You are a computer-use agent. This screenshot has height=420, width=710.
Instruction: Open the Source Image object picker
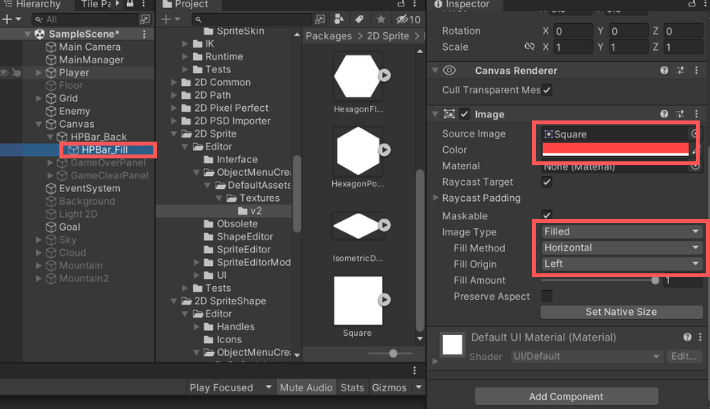pos(695,133)
